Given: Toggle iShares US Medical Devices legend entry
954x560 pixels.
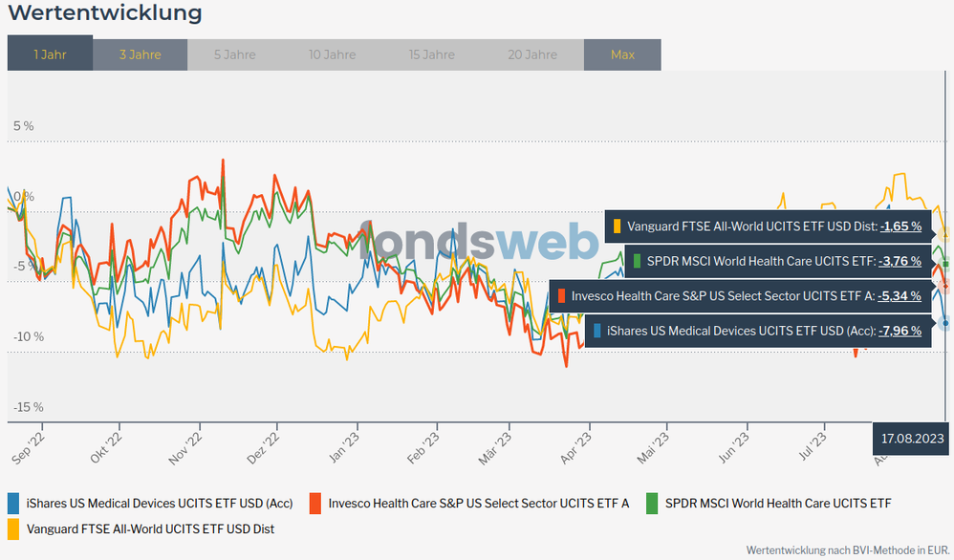Looking at the screenshot, I should [x=159, y=503].
